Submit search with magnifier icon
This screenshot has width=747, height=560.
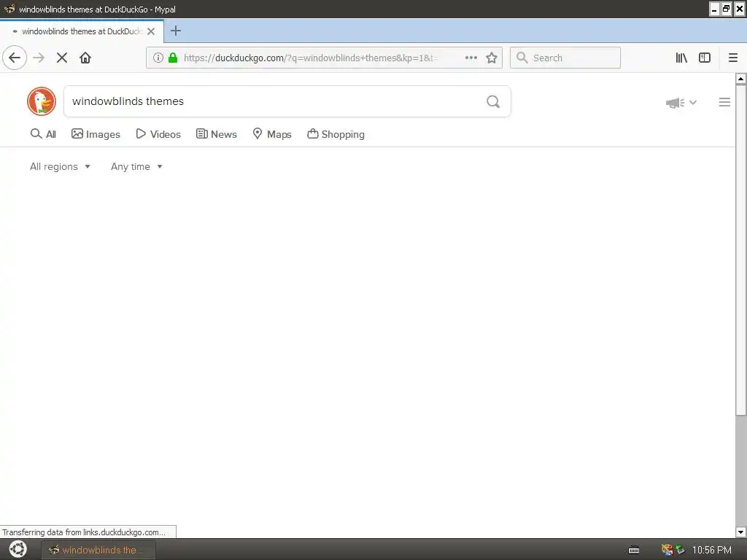[493, 101]
